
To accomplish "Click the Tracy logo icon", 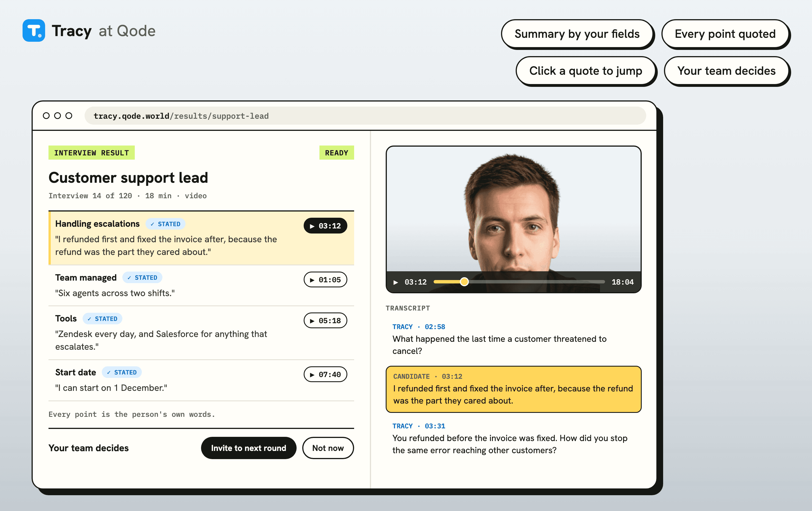I will [34, 31].
